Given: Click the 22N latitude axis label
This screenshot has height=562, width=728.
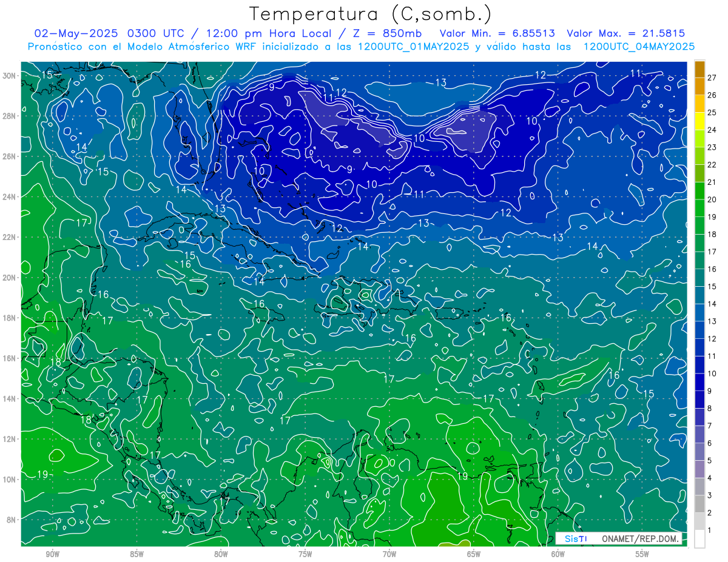Looking at the screenshot, I should pyautogui.click(x=10, y=237).
